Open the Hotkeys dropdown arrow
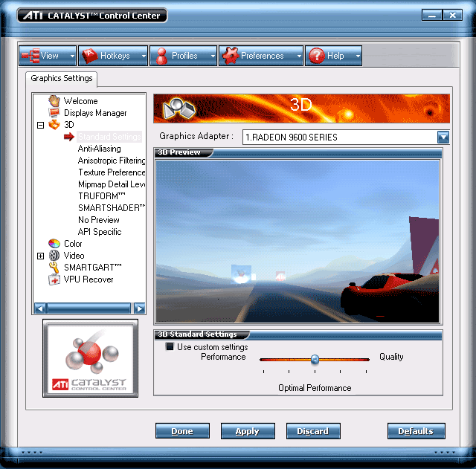The image size is (476, 469). [x=144, y=56]
